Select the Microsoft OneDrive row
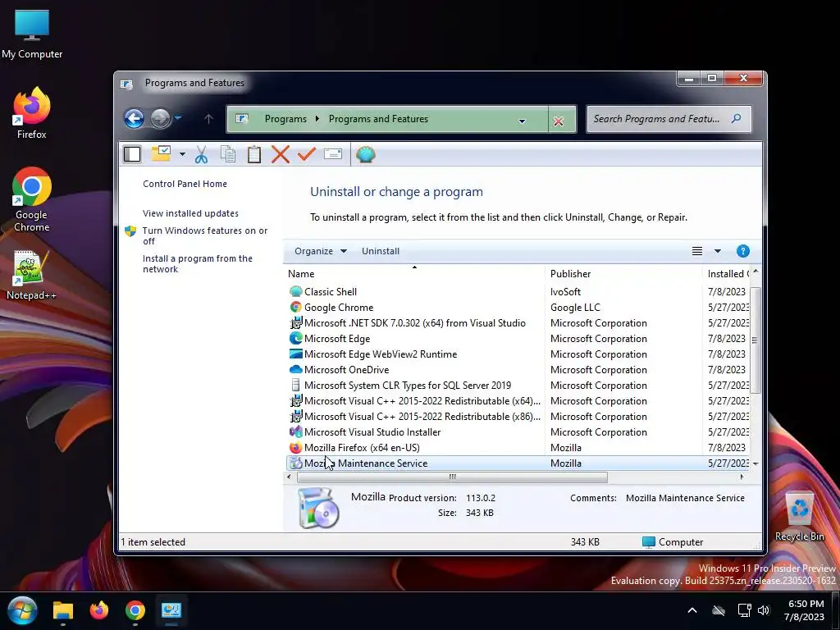 pos(517,369)
